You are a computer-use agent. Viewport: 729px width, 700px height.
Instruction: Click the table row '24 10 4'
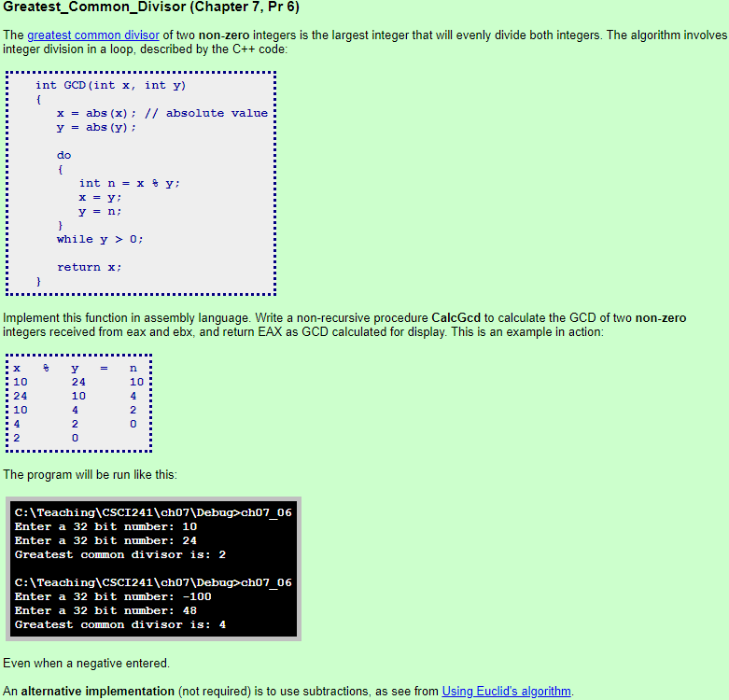coord(76,396)
